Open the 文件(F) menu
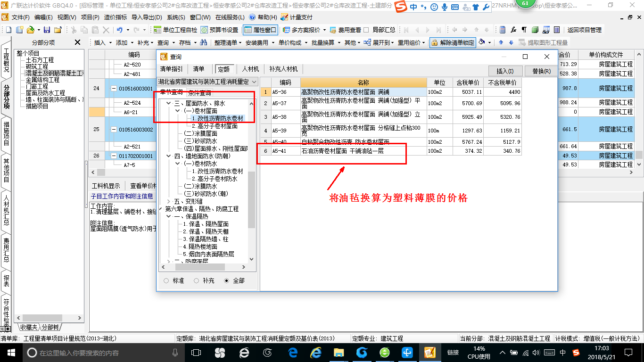 point(21,17)
